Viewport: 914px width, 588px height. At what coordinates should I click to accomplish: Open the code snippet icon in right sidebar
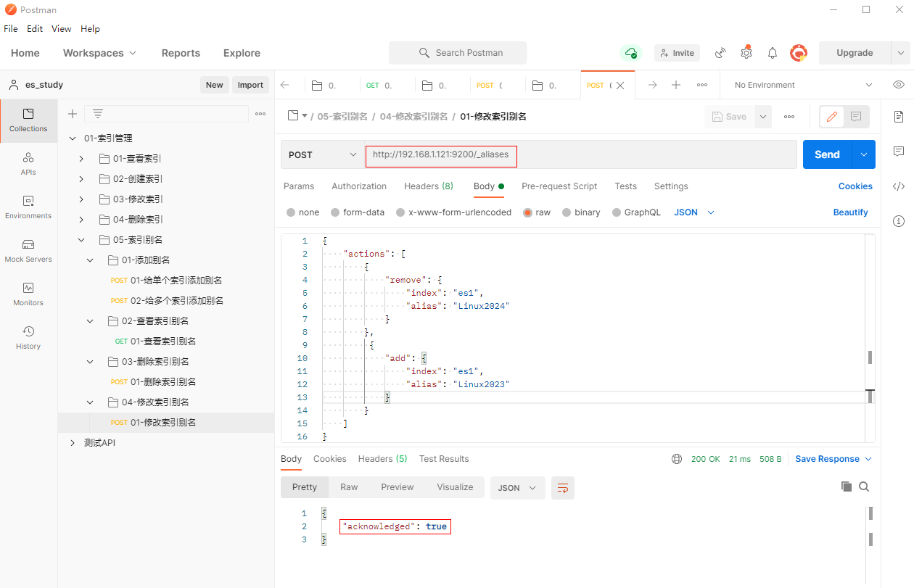pyautogui.click(x=899, y=186)
